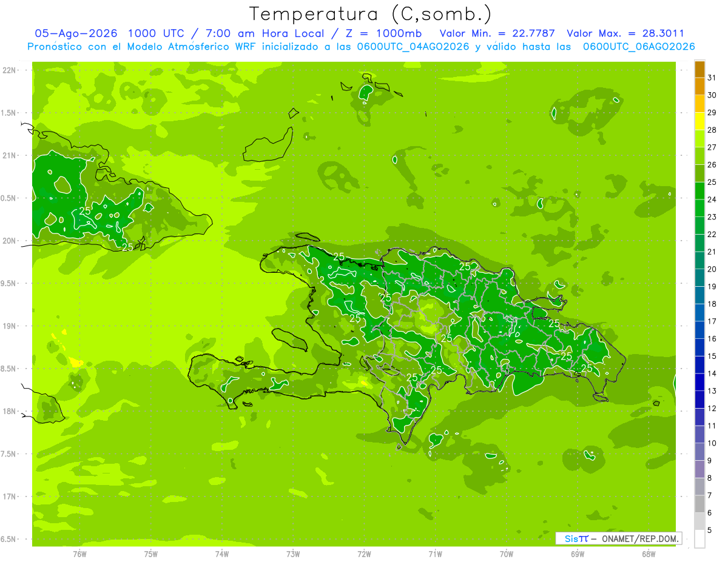Click the "Valor Min. = 22.7787" text
The height and width of the screenshot is (562, 728).
pyautogui.click(x=497, y=33)
